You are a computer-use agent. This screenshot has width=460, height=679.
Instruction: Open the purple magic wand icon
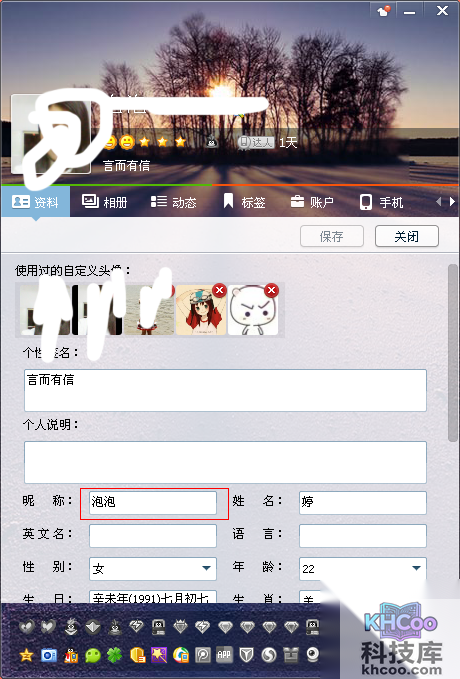159,655
